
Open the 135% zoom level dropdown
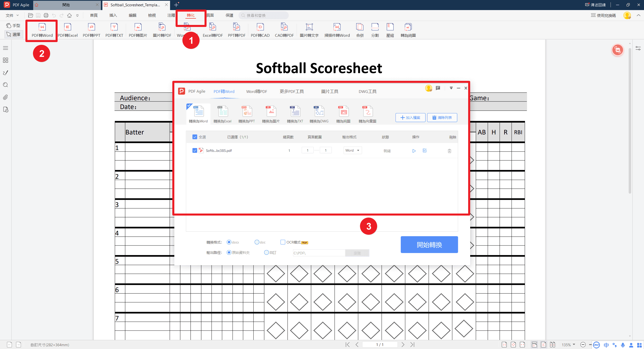568,345
